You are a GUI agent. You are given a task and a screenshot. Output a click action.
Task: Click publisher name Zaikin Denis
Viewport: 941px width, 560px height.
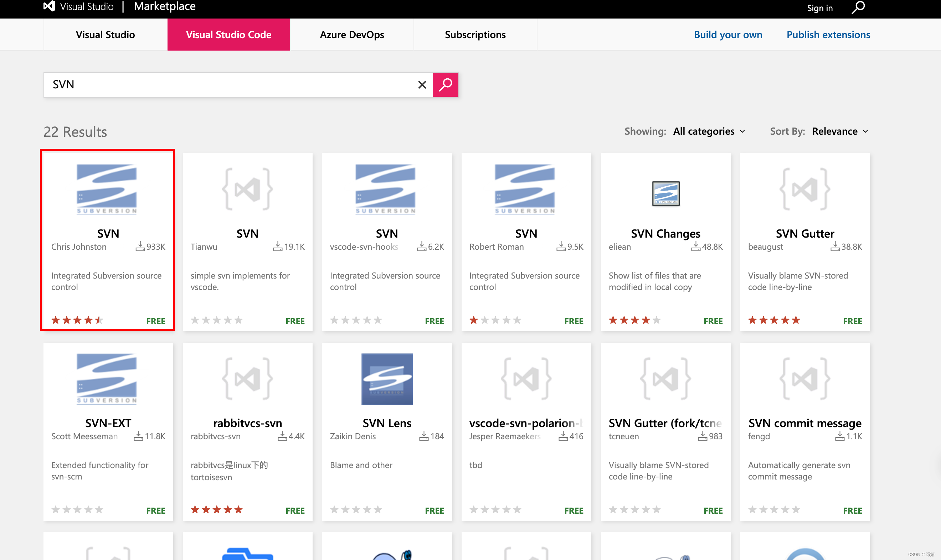(x=353, y=436)
